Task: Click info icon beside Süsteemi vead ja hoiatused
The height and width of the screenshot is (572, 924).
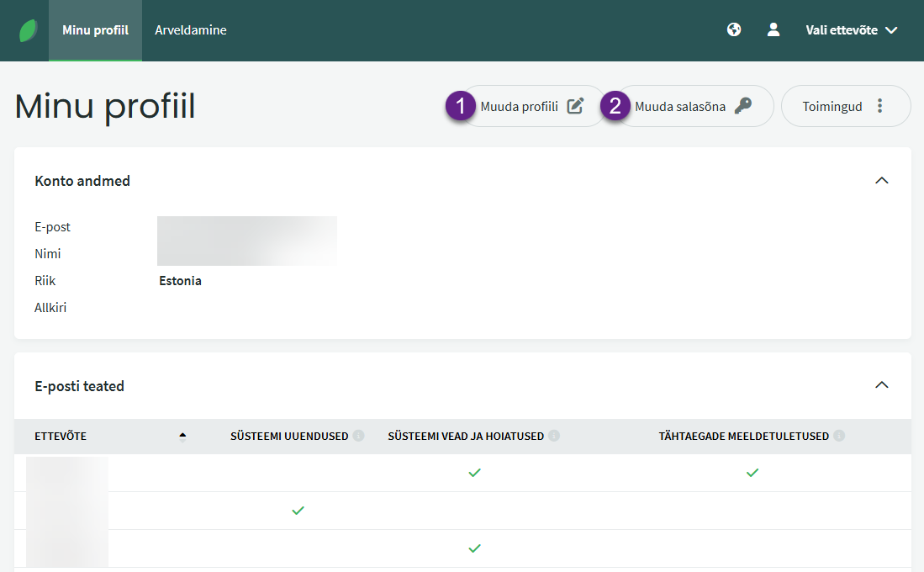Action: tap(554, 436)
